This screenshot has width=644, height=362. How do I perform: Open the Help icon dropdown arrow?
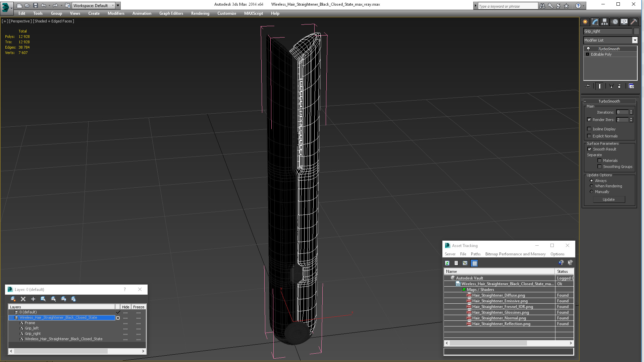point(583,6)
